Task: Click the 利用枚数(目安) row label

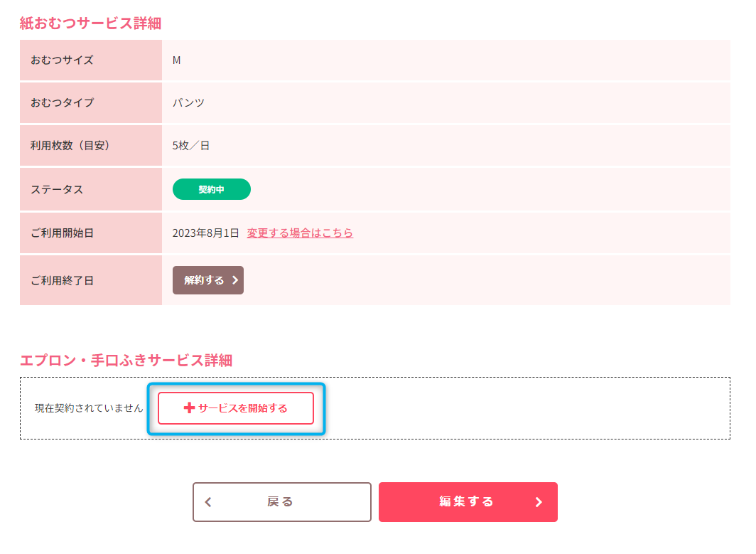Action: tap(70, 146)
